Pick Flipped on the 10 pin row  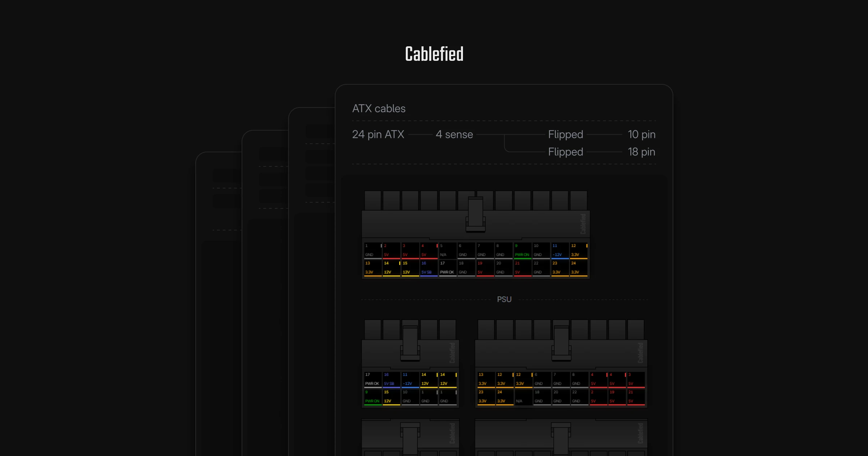point(565,135)
